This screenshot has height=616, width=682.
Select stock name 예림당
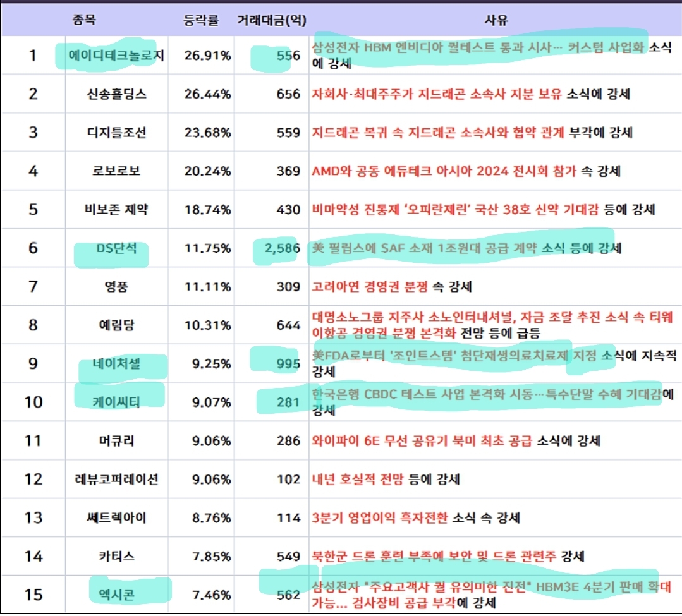tap(116, 325)
